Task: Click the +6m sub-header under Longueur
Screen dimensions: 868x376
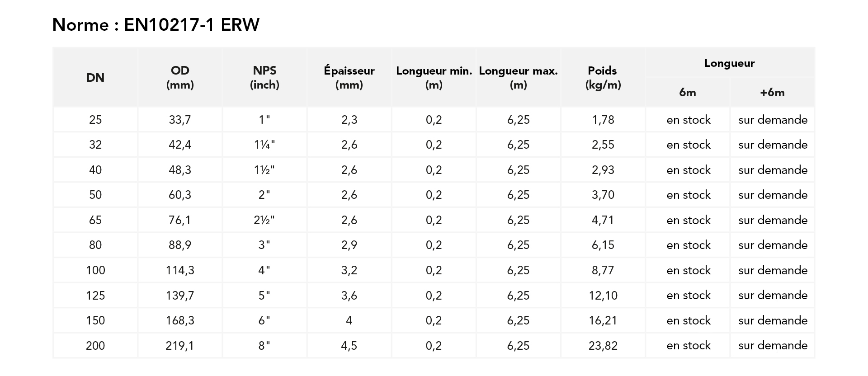Action: point(772,93)
